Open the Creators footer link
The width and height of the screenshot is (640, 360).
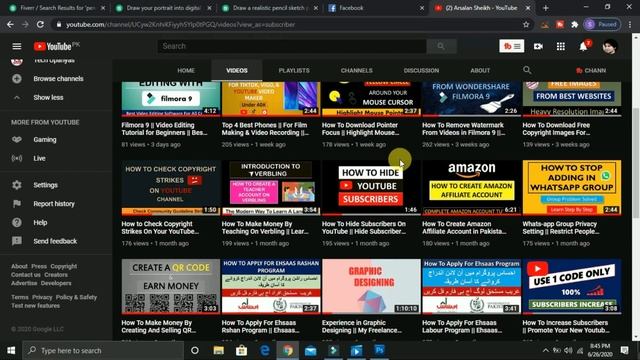(56, 275)
